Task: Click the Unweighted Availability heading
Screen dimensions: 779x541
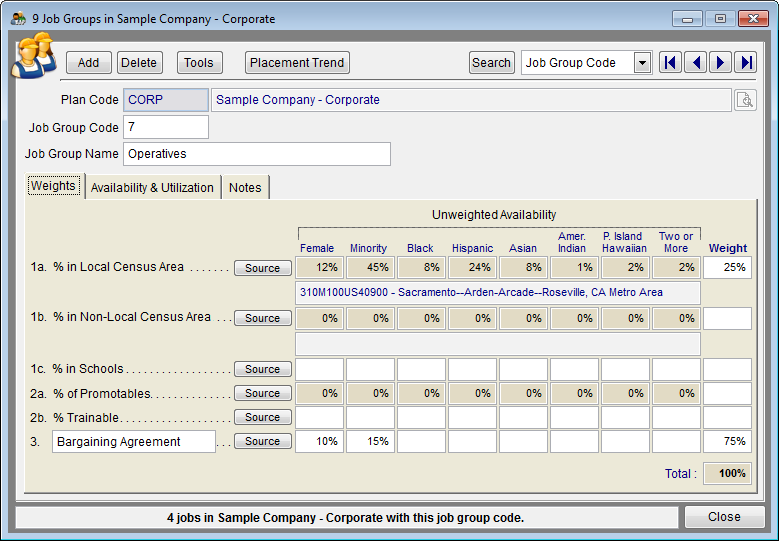Action: pos(494,215)
